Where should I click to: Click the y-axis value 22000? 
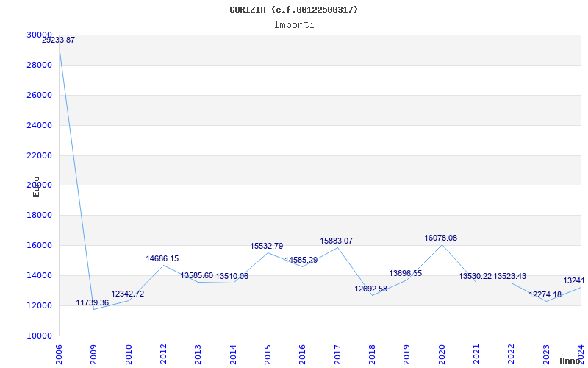[x=40, y=155]
